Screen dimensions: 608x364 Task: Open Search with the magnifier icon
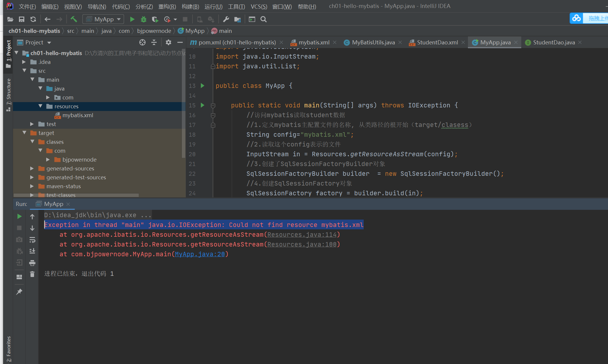click(x=263, y=19)
